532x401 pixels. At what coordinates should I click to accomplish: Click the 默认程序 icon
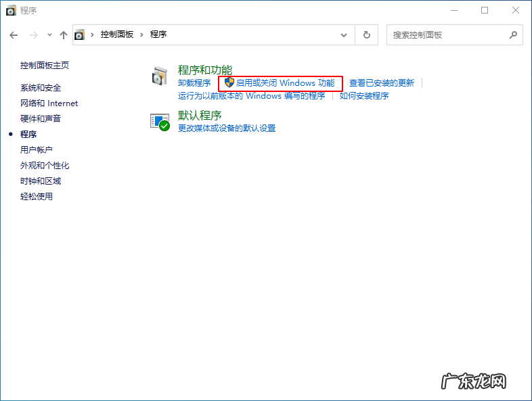(160, 122)
